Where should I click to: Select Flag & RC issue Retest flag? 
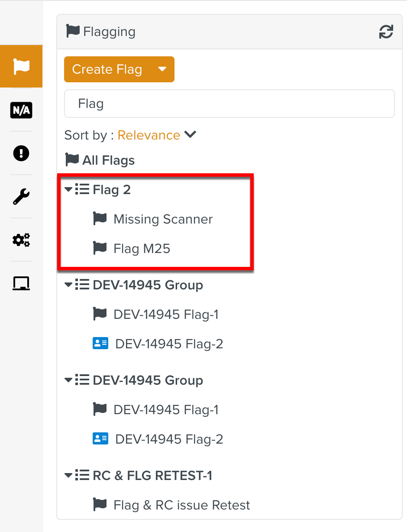(x=181, y=505)
